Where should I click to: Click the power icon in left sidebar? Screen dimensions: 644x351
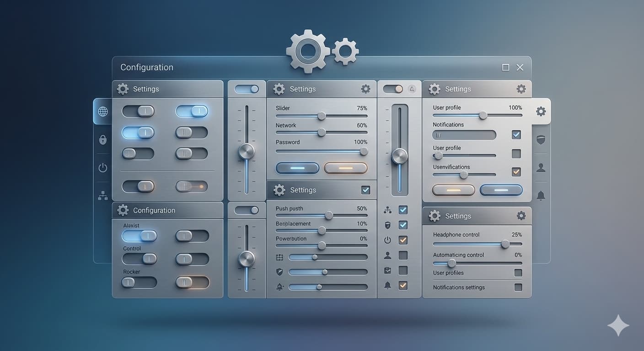click(102, 168)
